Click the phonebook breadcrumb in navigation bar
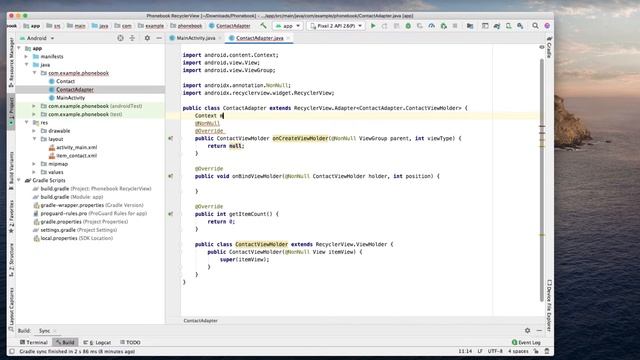This screenshot has height=360, width=640. [187, 26]
